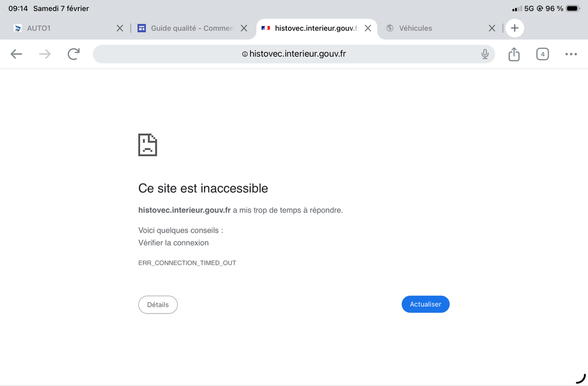
Task: Tap the microphone voice search icon
Action: pos(485,54)
